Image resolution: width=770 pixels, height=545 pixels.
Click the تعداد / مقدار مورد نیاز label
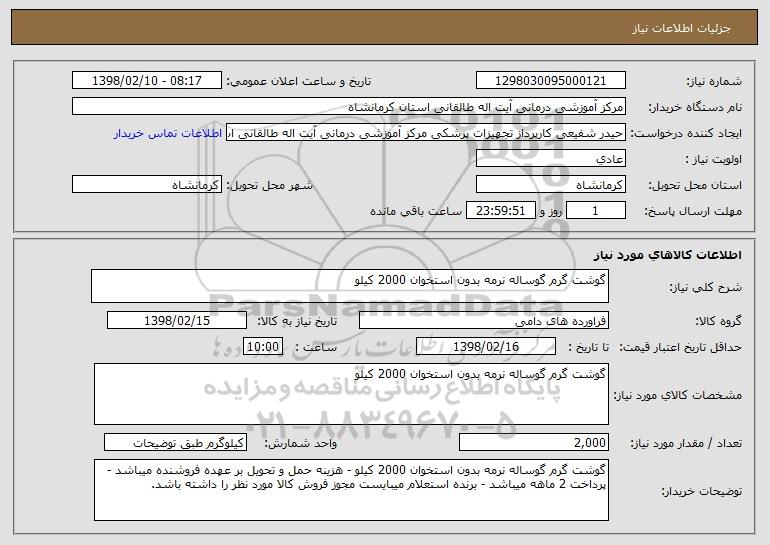(x=686, y=443)
